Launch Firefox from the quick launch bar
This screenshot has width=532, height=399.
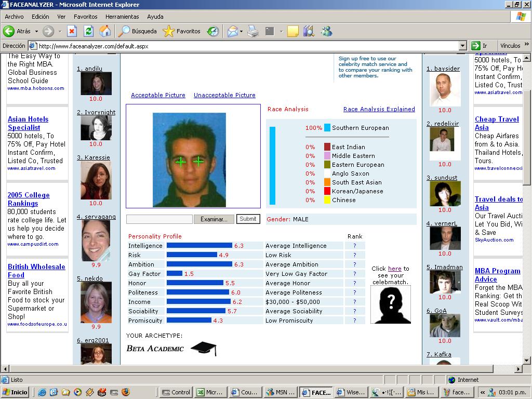[126, 392]
